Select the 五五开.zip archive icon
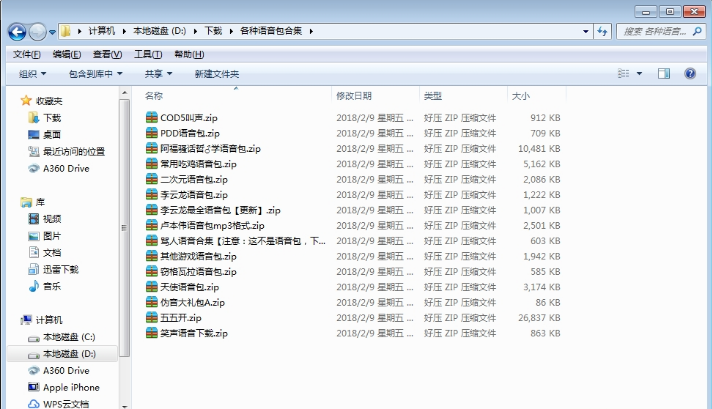 pos(152,318)
